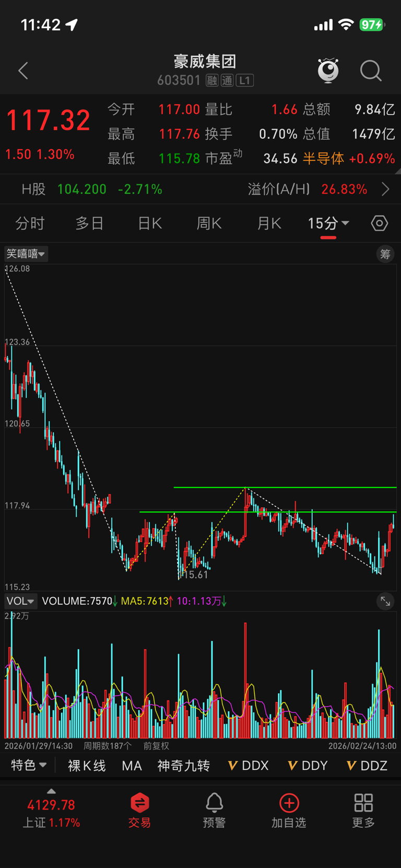Tap the 115.61 low price label
This screenshot has height=868, width=401.
coord(194,575)
